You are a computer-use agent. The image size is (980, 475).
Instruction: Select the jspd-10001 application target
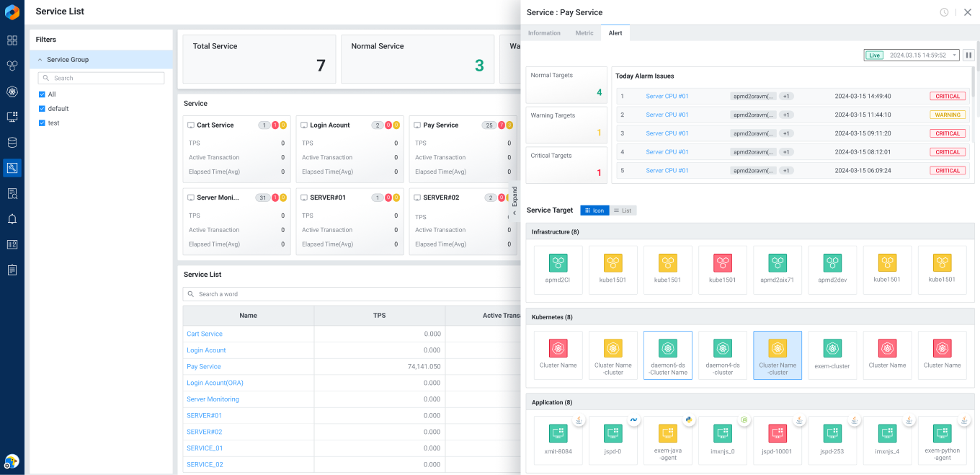tap(778, 440)
